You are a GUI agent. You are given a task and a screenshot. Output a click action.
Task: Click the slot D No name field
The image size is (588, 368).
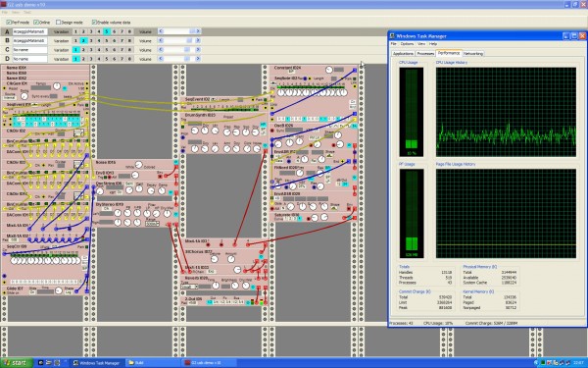(30, 59)
